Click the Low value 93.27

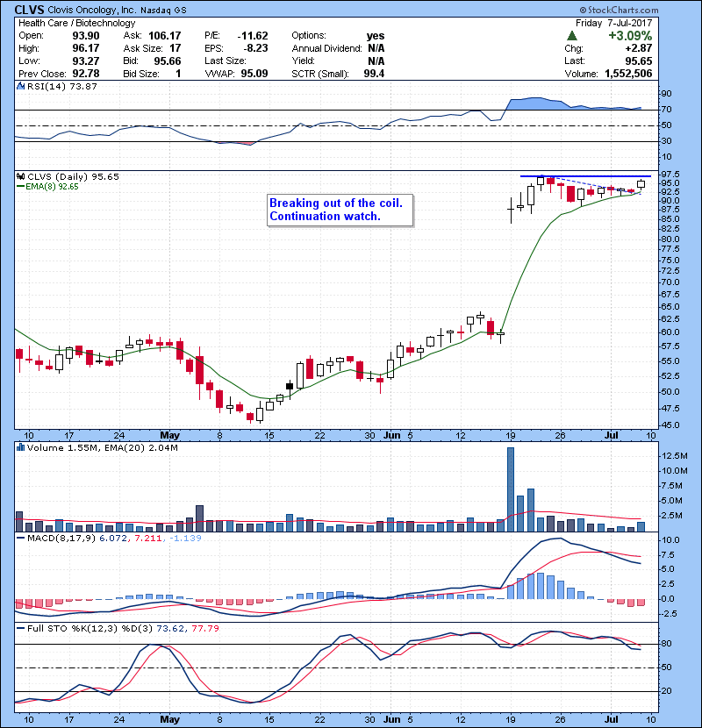pyautogui.click(x=86, y=61)
